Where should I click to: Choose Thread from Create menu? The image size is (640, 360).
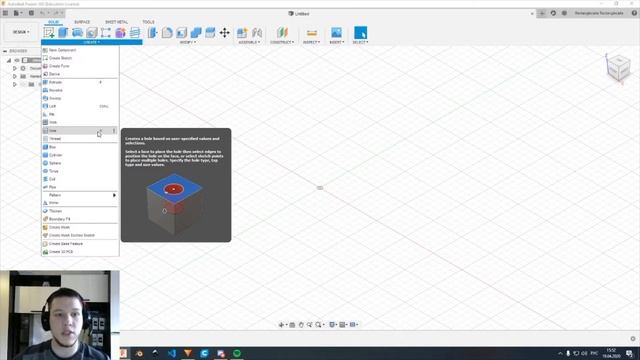click(x=80, y=139)
